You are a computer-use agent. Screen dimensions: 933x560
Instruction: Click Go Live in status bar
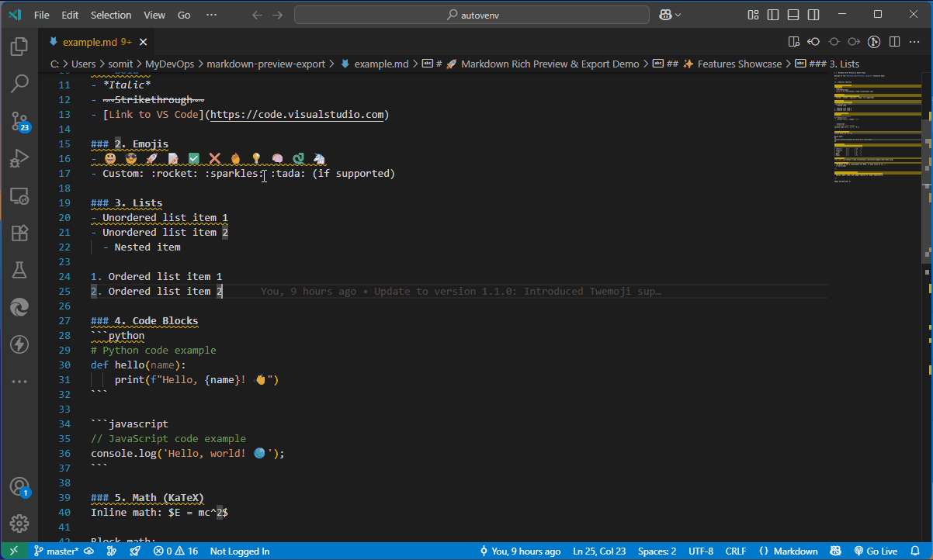(x=876, y=551)
